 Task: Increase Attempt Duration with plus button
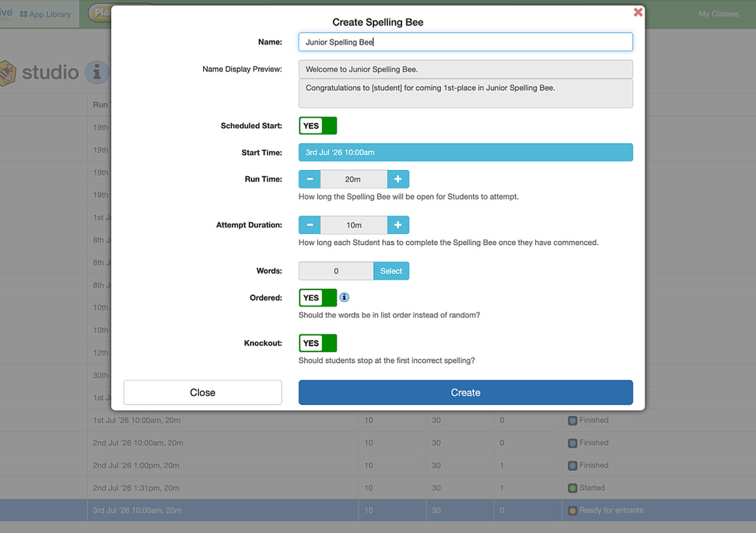tap(398, 225)
